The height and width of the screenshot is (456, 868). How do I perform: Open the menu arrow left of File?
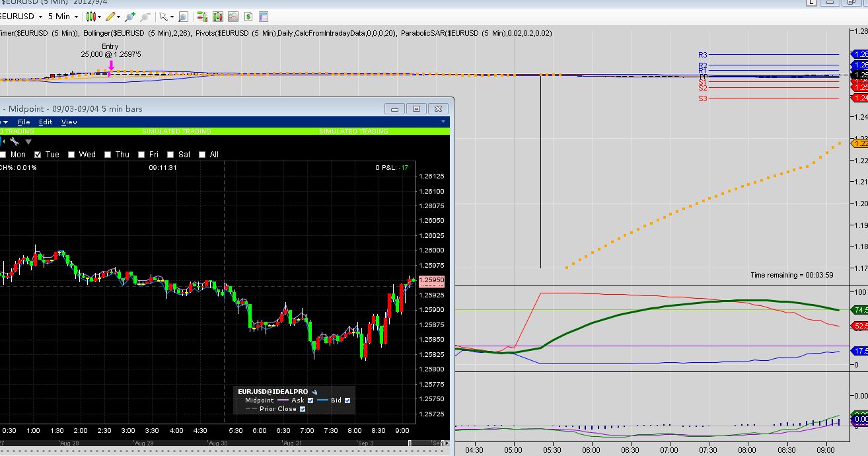click(5, 122)
